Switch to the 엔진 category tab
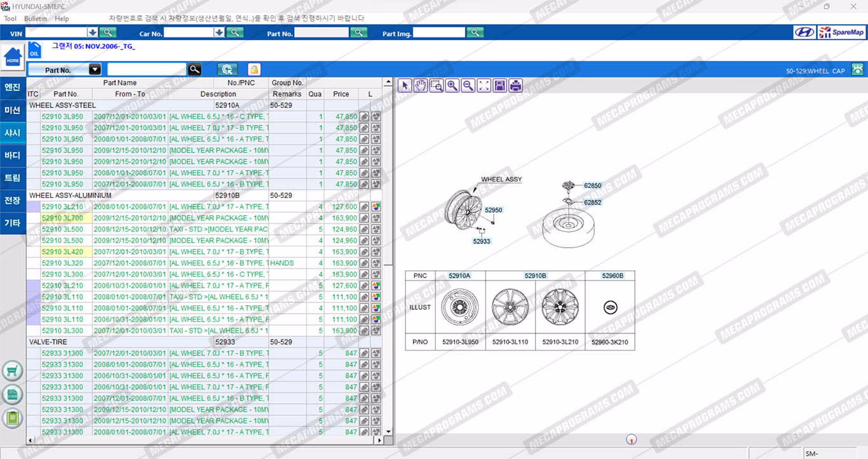 click(13, 88)
